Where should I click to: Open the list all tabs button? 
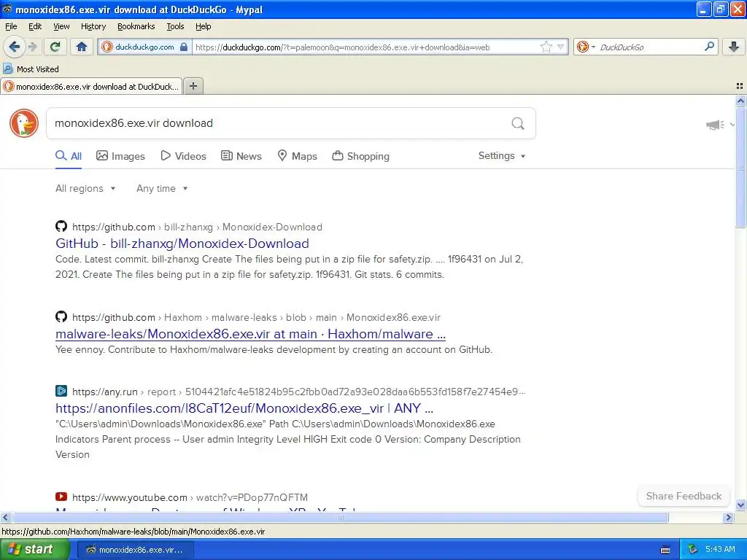pyautogui.click(x=740, y=86)
